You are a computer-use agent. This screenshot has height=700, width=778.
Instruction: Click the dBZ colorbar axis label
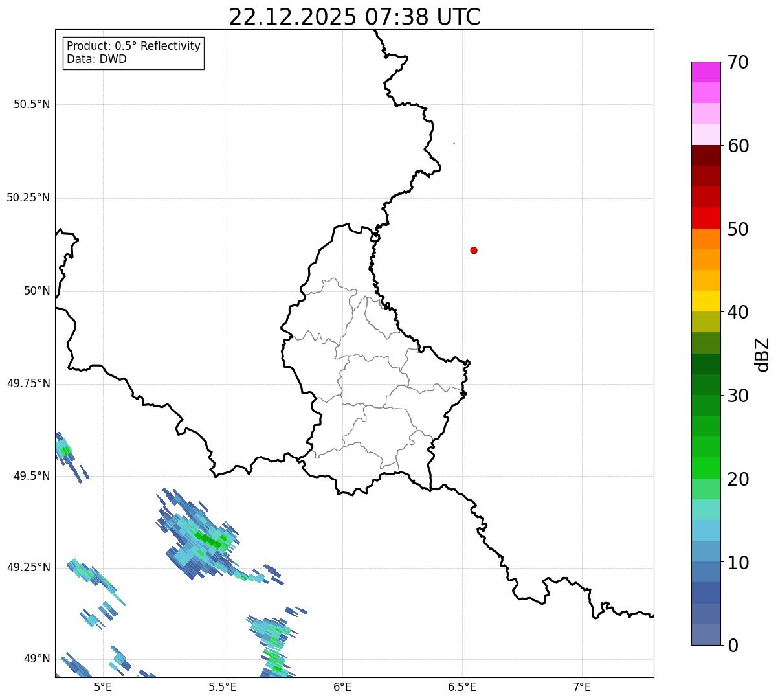pos(762,354)
